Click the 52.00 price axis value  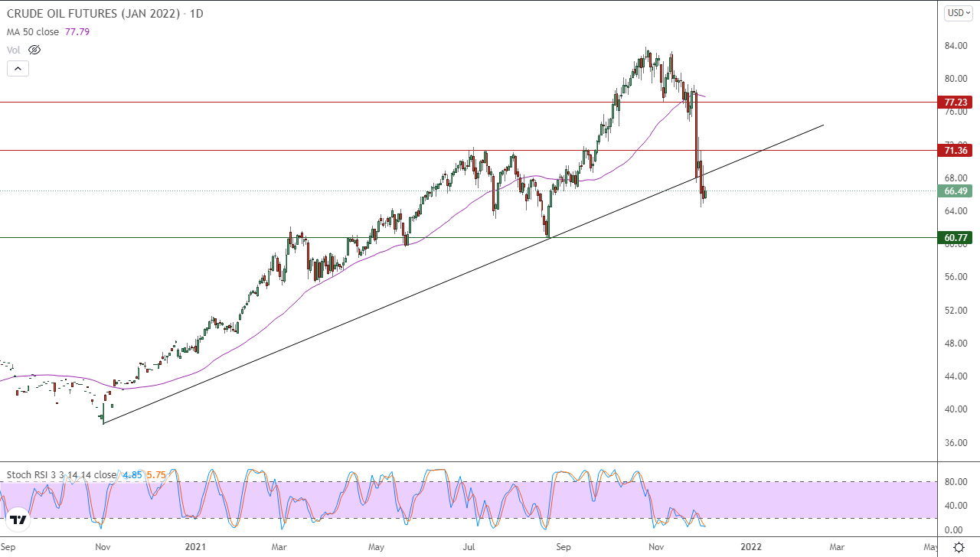955,310
